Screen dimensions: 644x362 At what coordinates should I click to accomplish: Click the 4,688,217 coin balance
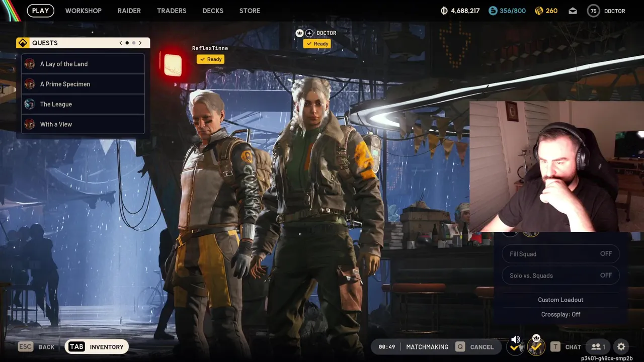[465, 11]
